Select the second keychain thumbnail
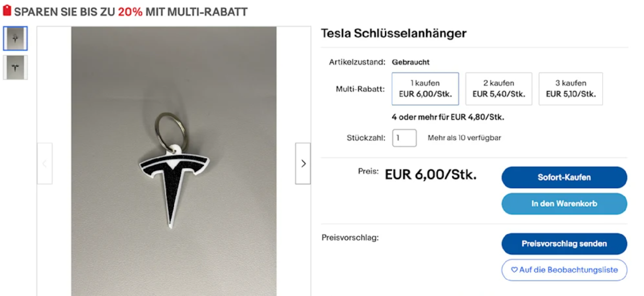The width and height of the screenshot is (644, 296). click(x=15, y=67)
